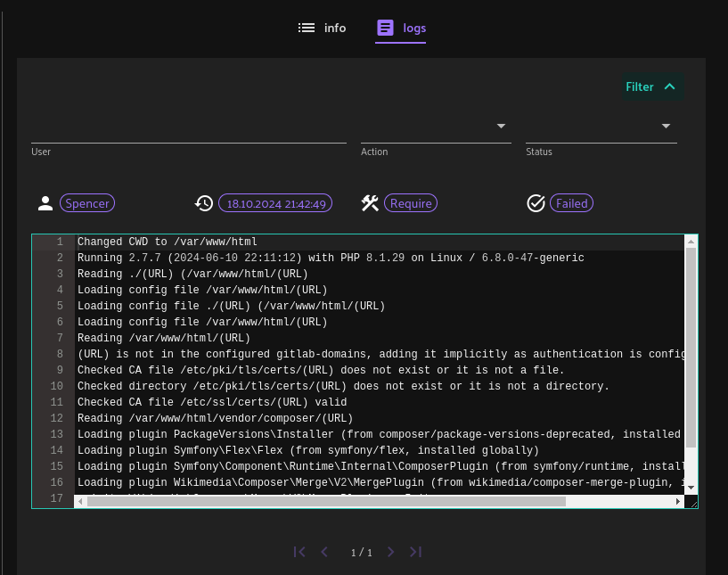728x575 pixels.
Task: Go to the first logs page
Action: (x=299, y=552)
